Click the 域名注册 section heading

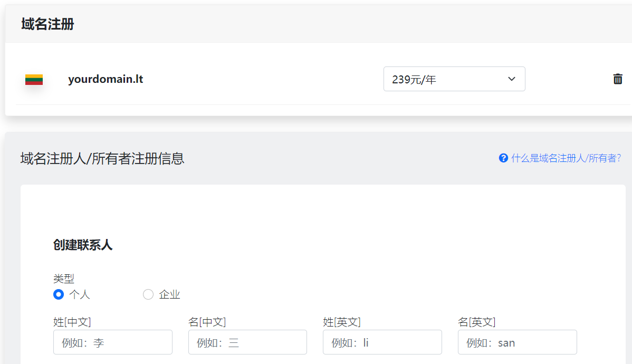coord(47,24)
